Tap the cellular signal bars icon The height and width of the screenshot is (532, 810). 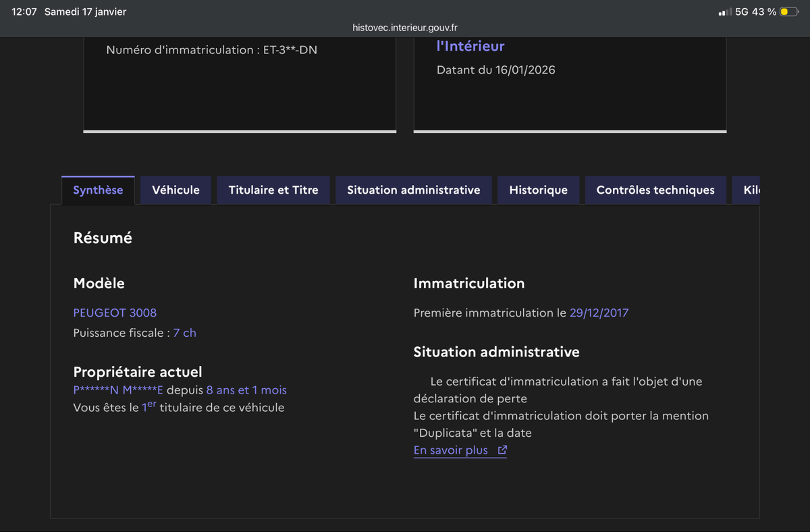(725, 12)
